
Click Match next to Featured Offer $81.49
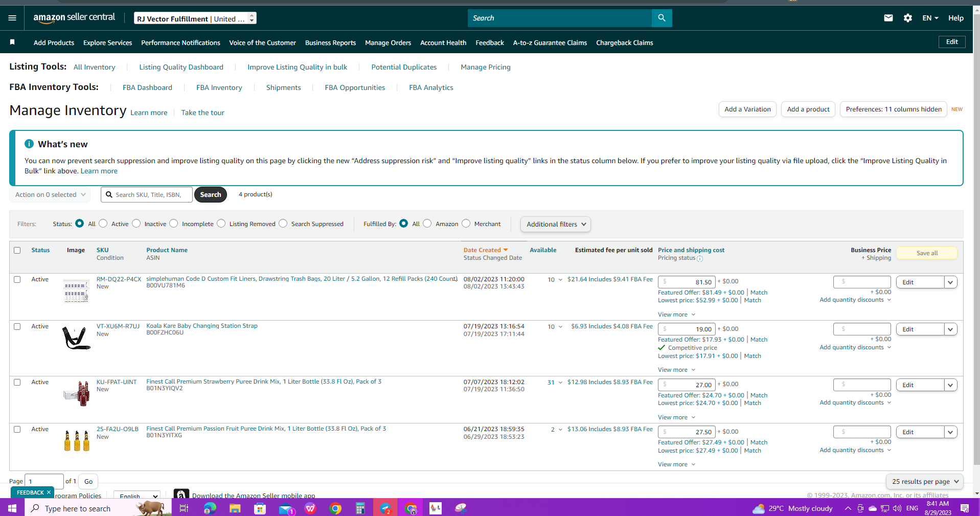pyautogui.click(x=759, y=293)
